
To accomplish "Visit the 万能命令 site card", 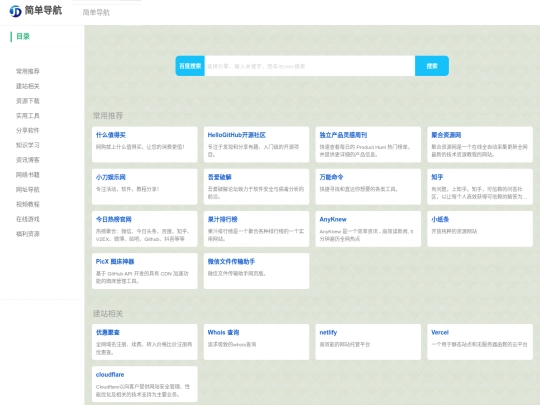I will [368, 187].
